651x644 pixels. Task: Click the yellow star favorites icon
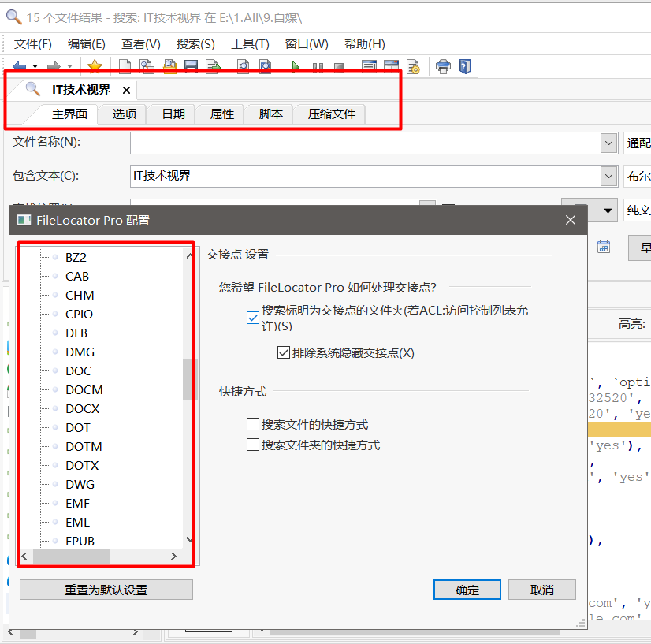(95, 66)
